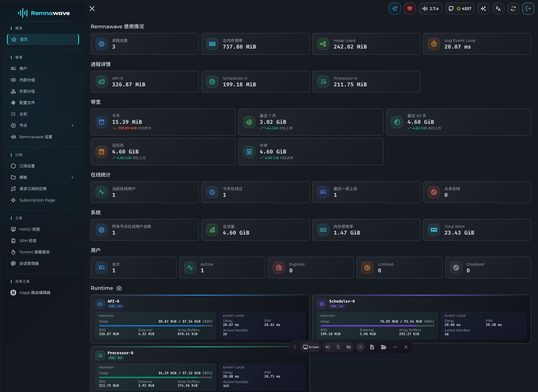Click the 今天 bandwidth calendar icon
The width and height of the screenshot is (538, 392).
(x=102, y=122)
